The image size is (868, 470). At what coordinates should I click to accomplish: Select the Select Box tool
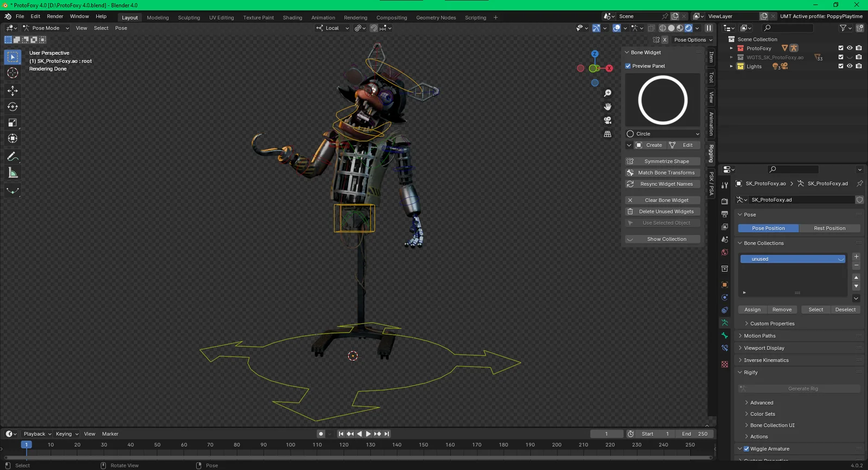tap(12, 57)
